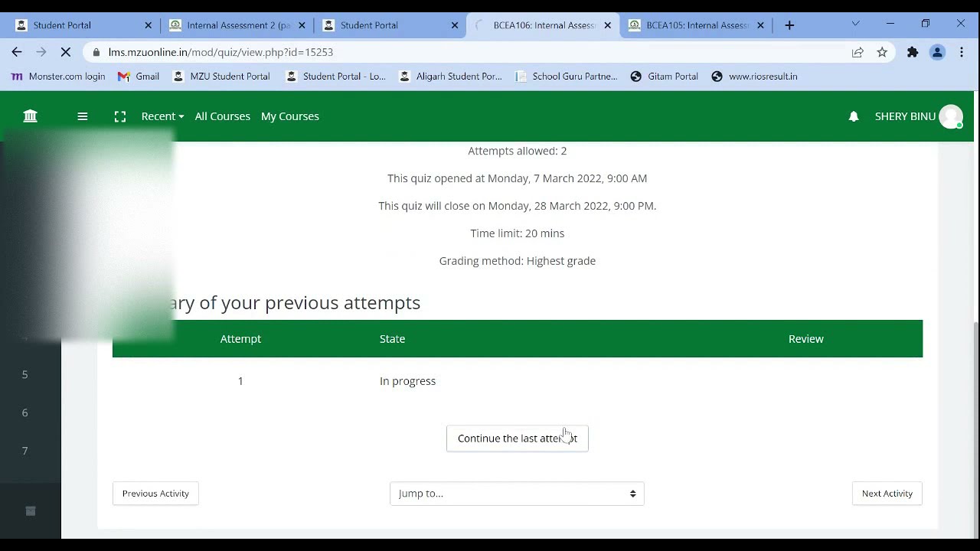The width and height of the screenshot is (980, 551).
Task: Open the Student Portal - Lo... bookmark
Action: tap(335, 77)
